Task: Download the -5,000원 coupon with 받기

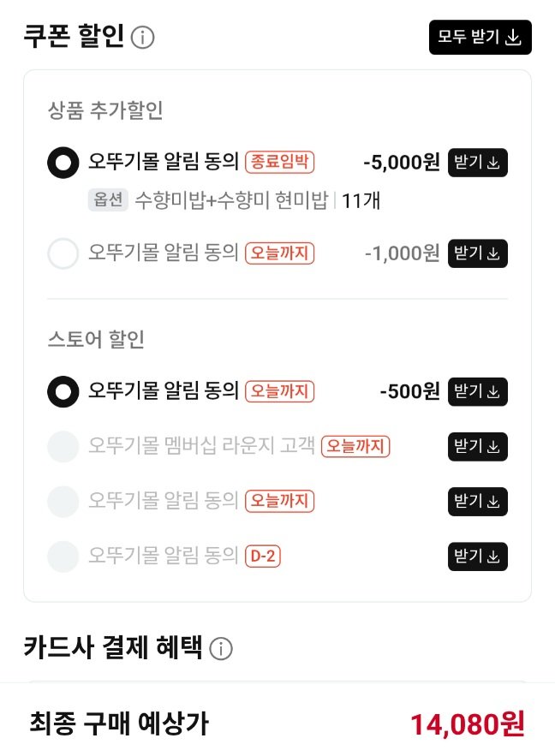Action: coord(477,162)
